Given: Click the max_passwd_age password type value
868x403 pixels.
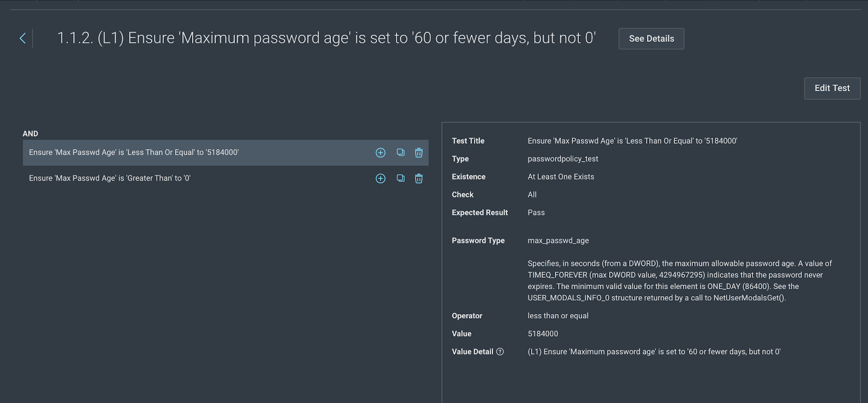Looking at the screenshot, I should 558,241.
